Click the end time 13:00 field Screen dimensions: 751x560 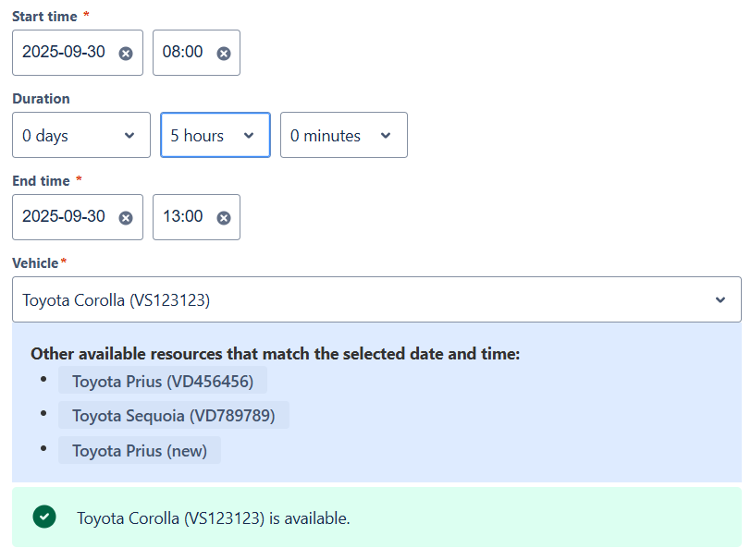183,217
